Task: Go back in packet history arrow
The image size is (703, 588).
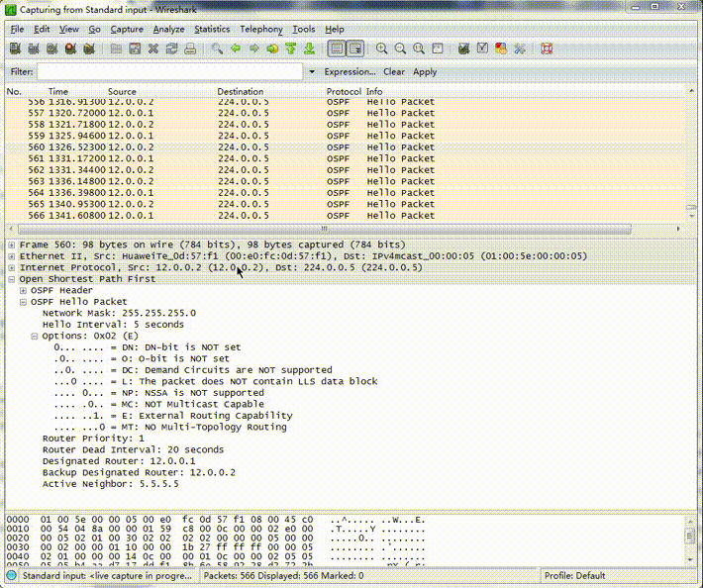Action: tap(236, 49)
